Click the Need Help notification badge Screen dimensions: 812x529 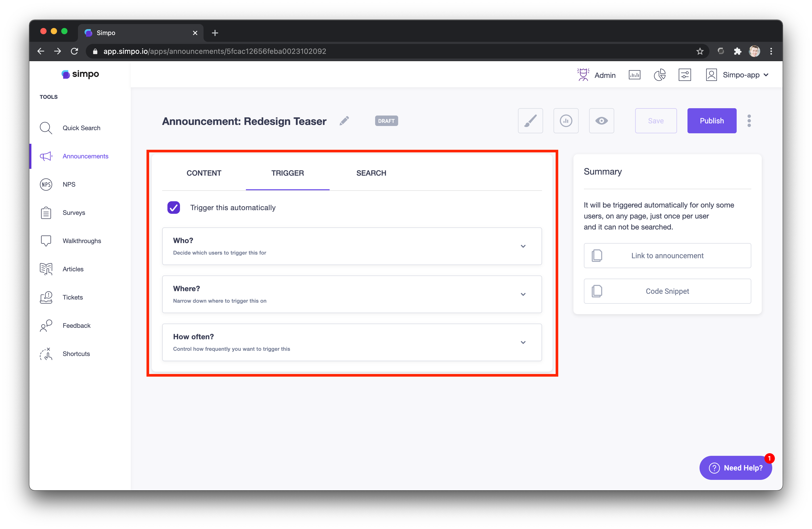click(769, 458)
